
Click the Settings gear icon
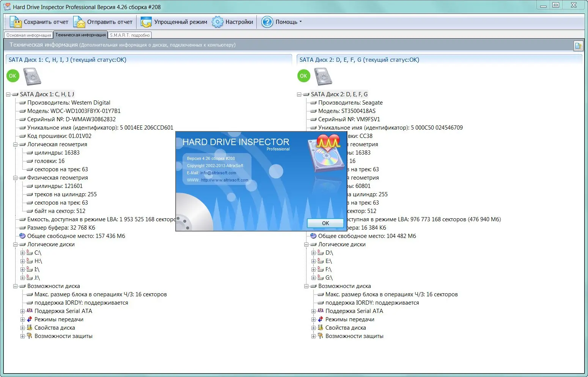tap(217, 22)
